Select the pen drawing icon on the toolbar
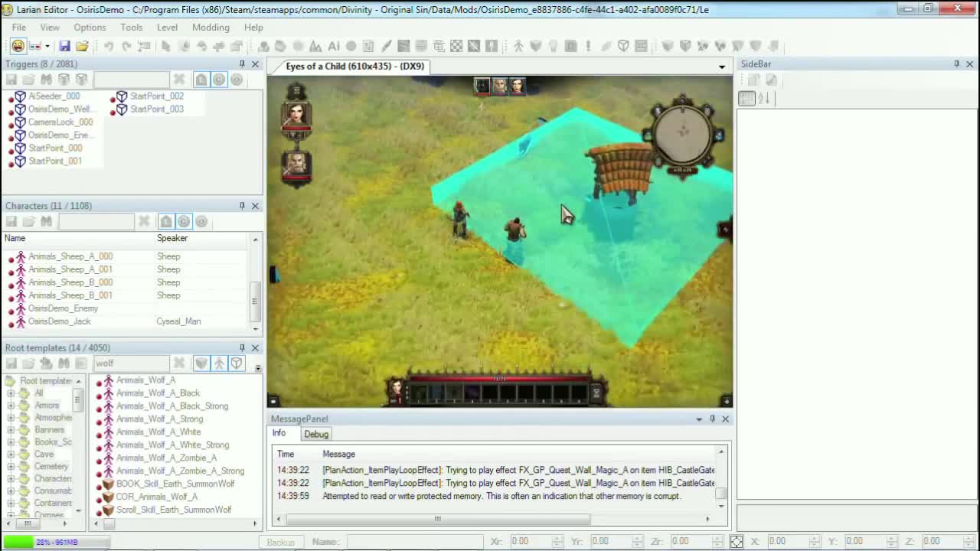Screen dimensions: 980x551 (387, 46)
